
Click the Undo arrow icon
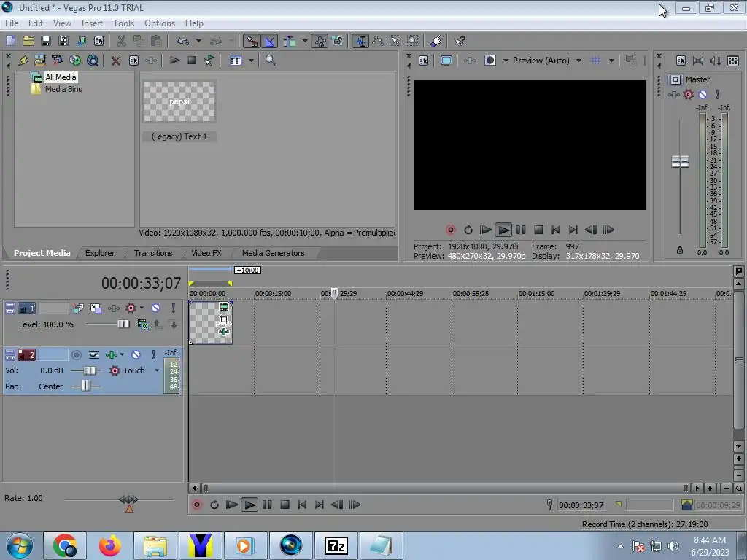coord(183,41)
